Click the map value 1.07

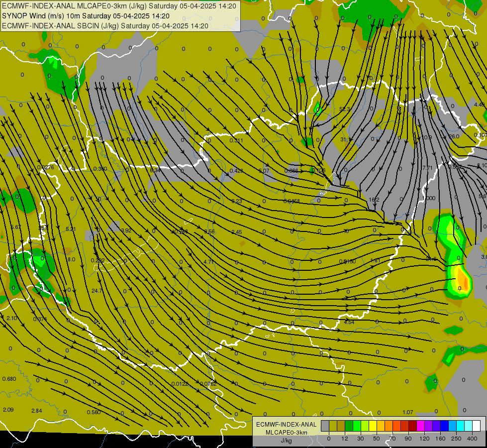[x=408, y=412]
